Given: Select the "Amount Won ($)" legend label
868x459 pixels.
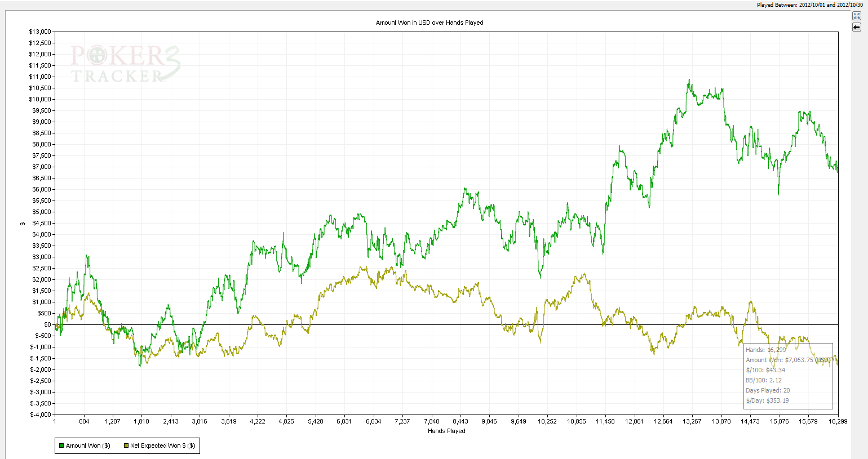Looking at the screenshot, I should tap(88, 446).
